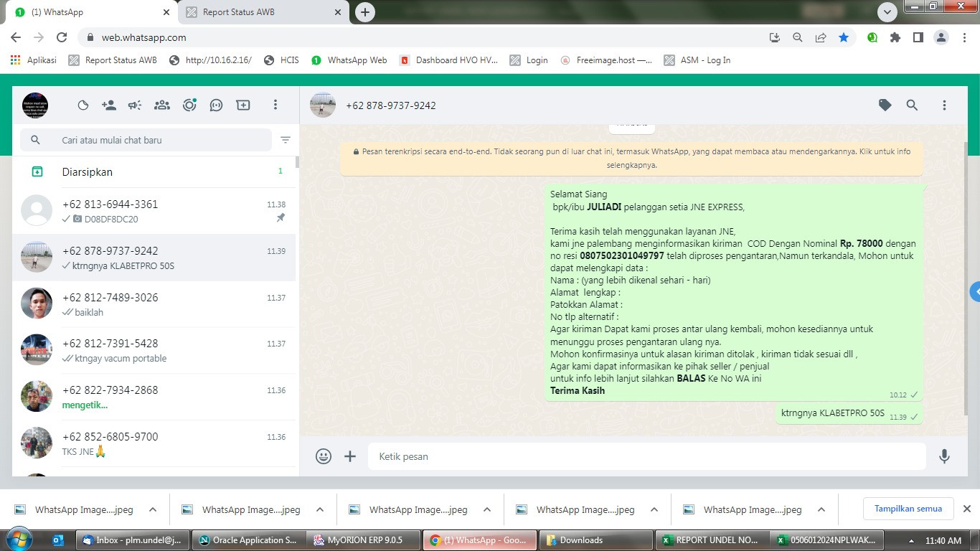
Task: Share this page using the share icon
Action: click(x=821, y=37)
